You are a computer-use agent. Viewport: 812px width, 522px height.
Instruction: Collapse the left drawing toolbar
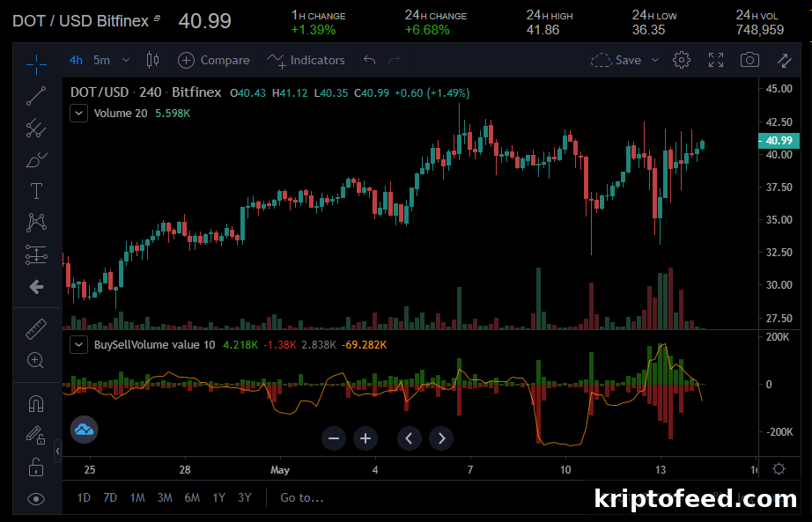tap(57, 451)
